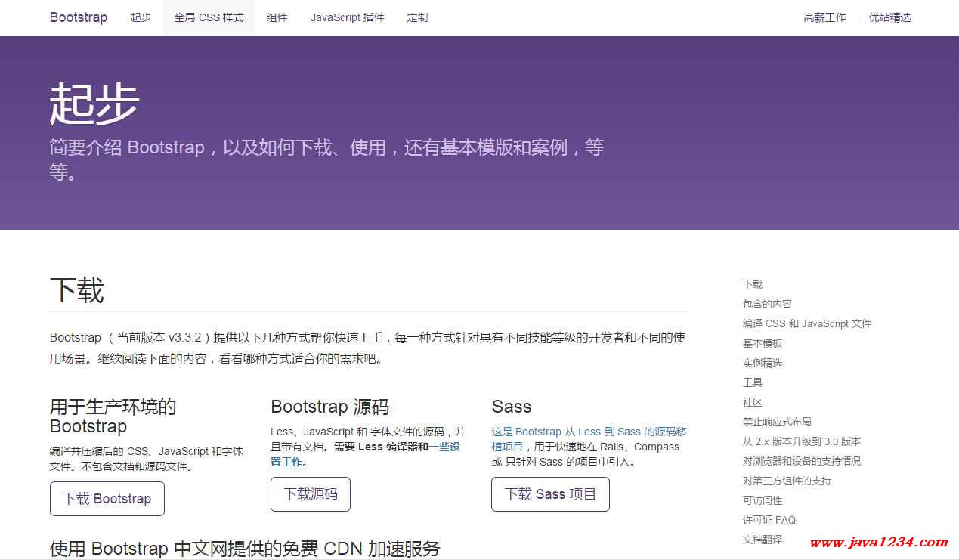Click the 中文网提供的免费 CDN 加速服务 heading
Screen dimensions: 959x560
pos(245,549)
